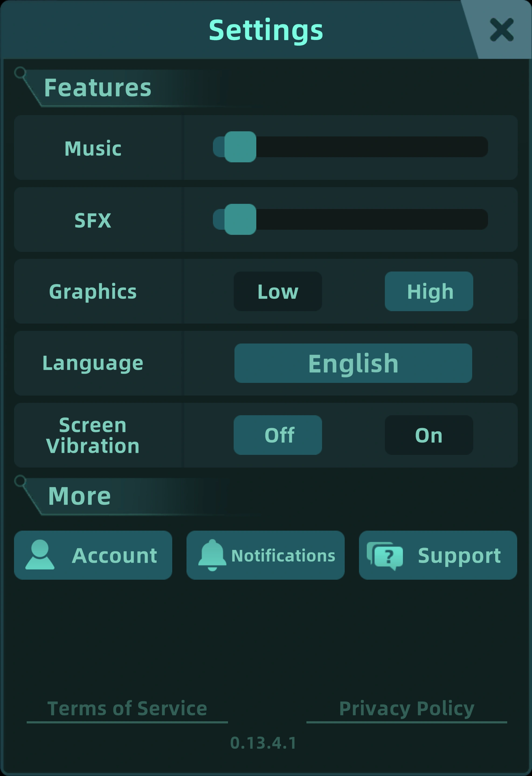Click the version number 0.13.4.1

(x=263, y=743)
